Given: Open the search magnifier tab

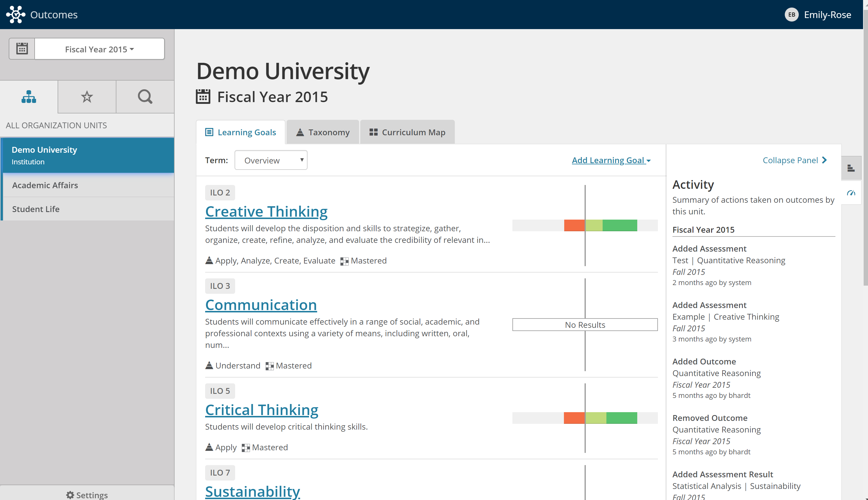Looking at the screenshot, I should pyautogui.click(x=145, y=97).
